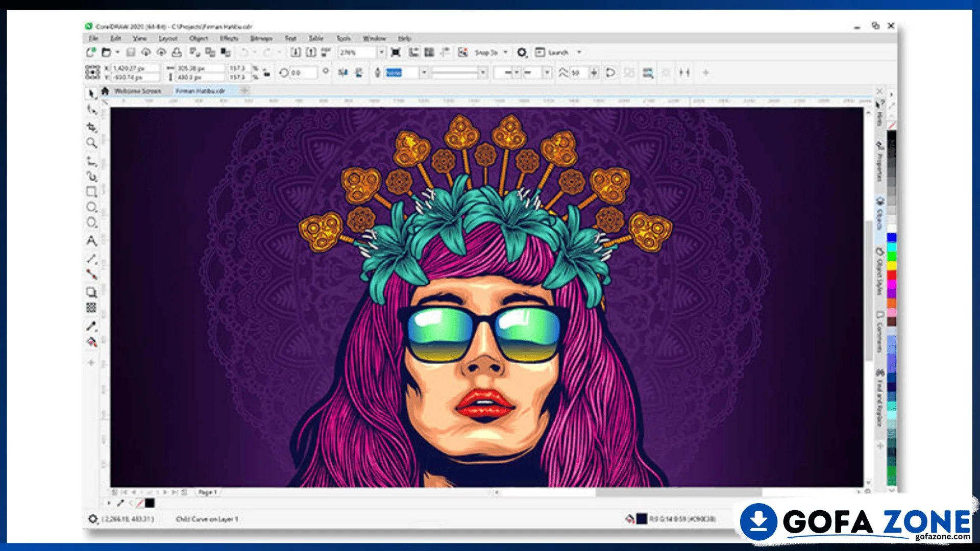Open the Effects menu
The height and width of the screenshot is (551, 980).
click(x=229, y=38)
